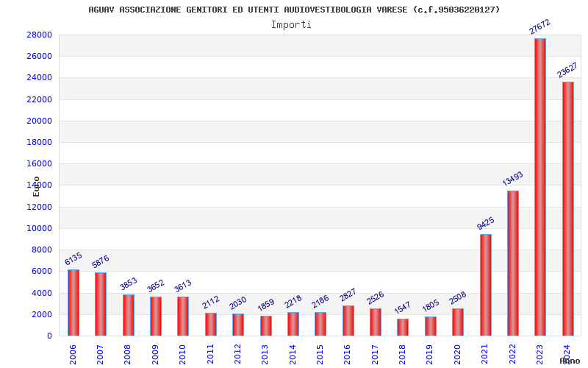Click the value label 2218
The image size is (588, 368).
tap(293, 301)
